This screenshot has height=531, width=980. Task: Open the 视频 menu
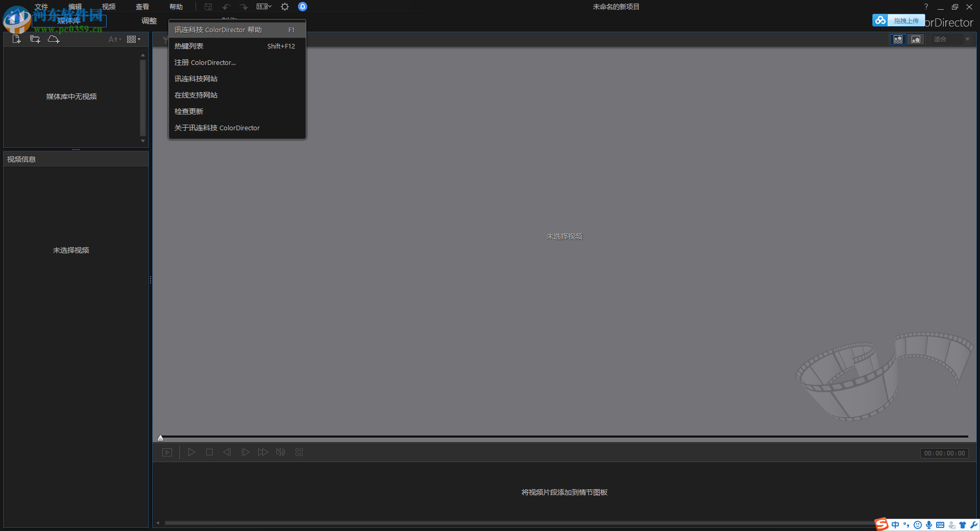(x=109, y=7)
